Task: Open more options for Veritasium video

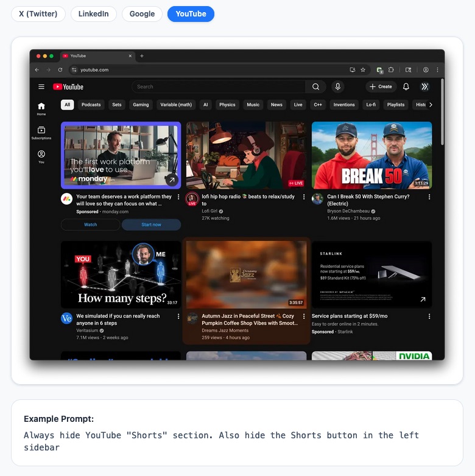Action: point(178,317)
